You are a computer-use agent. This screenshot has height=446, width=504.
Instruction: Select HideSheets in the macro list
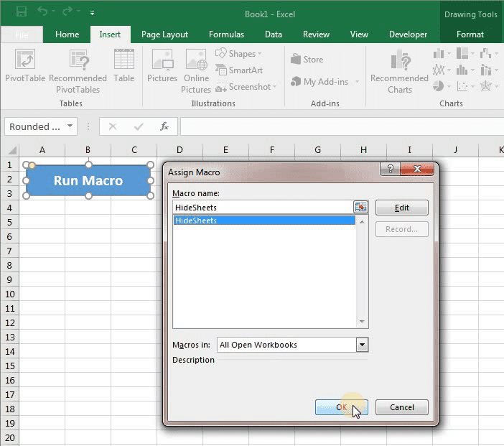pyautogui.click(x=263, y=220)
